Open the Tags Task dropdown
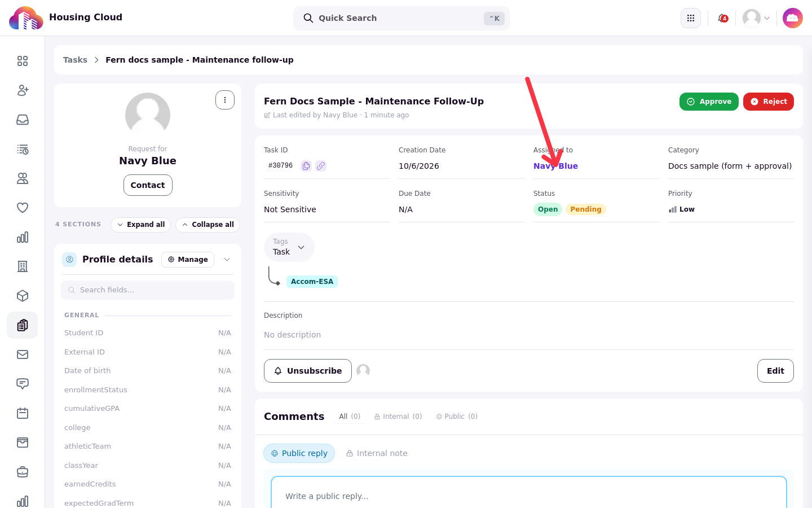812x508 pixels. [289, 247]
